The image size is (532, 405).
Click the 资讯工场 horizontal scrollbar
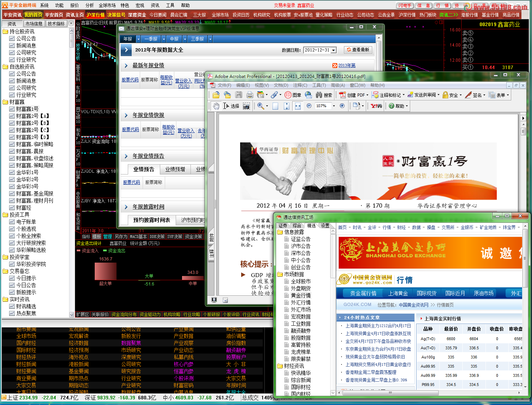[391, 392]
